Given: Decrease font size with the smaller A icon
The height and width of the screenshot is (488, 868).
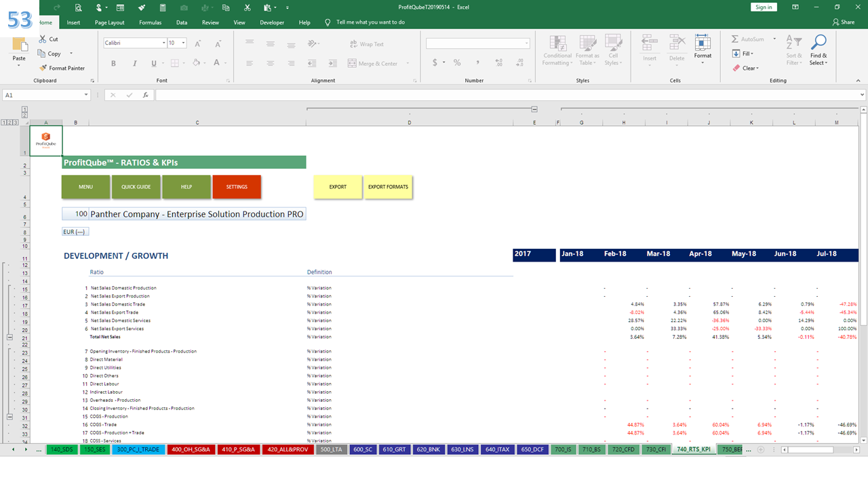Looking at the screenshot, I should tap(216, 43).
